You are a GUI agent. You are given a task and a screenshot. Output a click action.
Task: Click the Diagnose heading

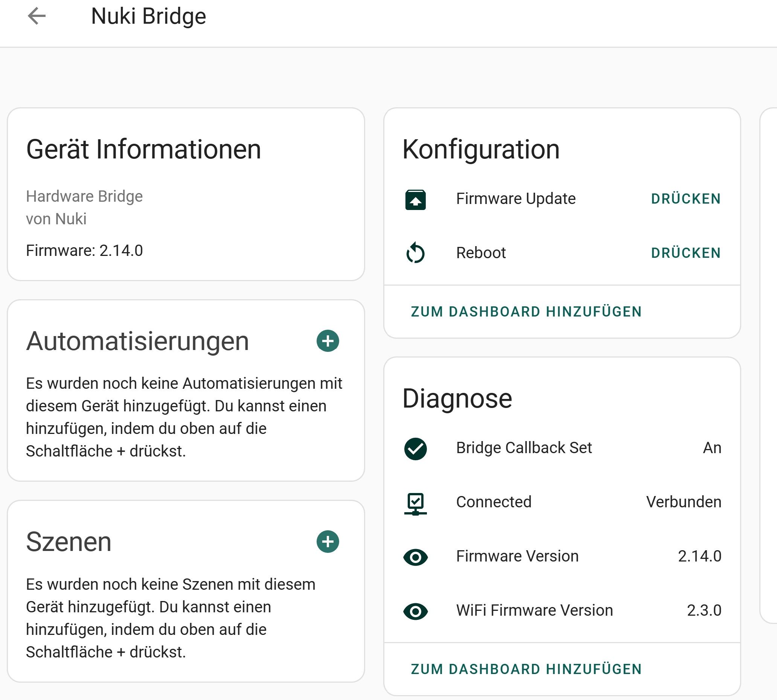pos(457,399)
